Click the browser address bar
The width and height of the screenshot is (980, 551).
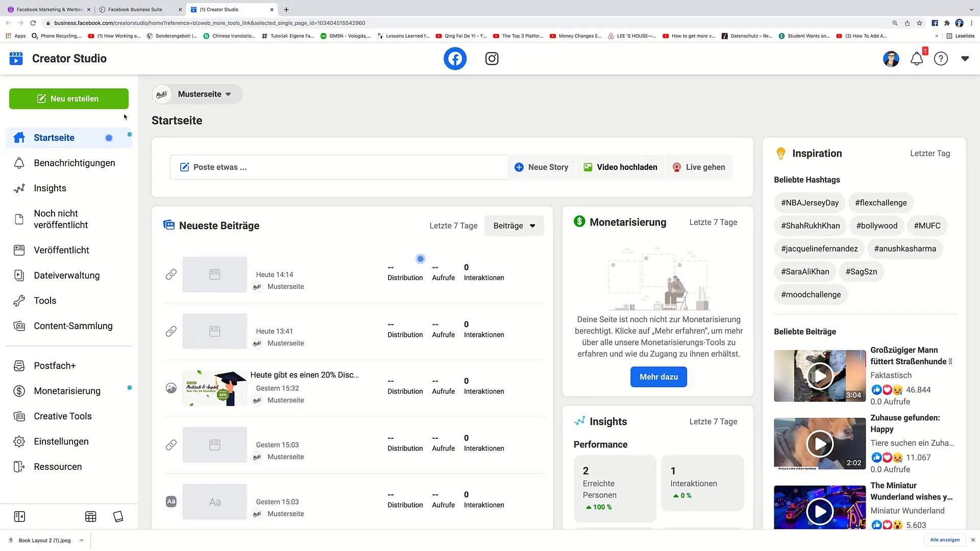click(459, 23)
